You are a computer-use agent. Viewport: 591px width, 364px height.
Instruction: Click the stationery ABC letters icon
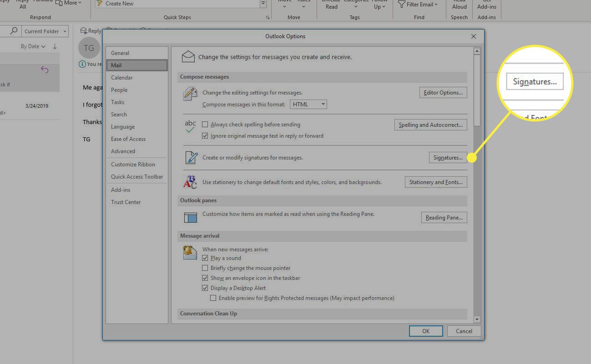coord(190,182)
